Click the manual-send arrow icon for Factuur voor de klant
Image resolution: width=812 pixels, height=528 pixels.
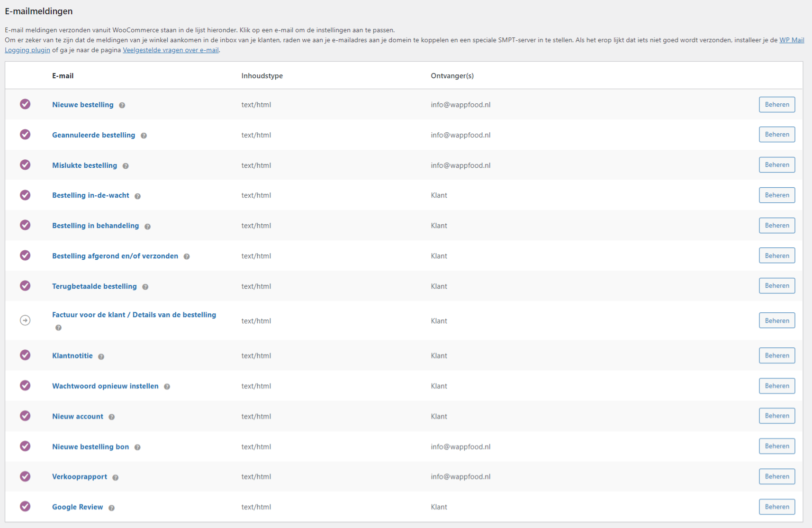pos(25,320)
